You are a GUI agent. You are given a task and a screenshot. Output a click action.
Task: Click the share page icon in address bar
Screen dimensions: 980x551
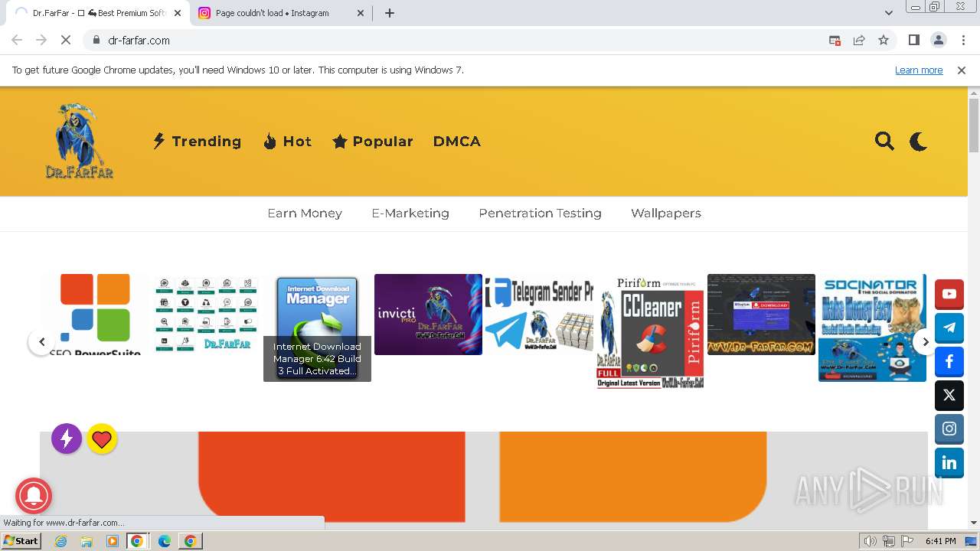[x=859, y=41]
